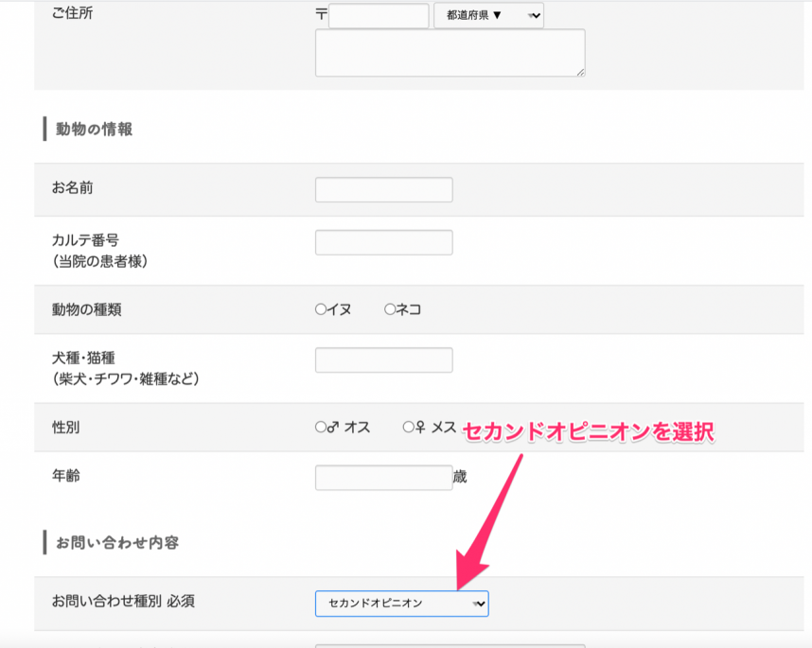Viewport: 812px width, 648px height.
Task: Click the カルテ番号 input field
Action: tap(383, 243)
